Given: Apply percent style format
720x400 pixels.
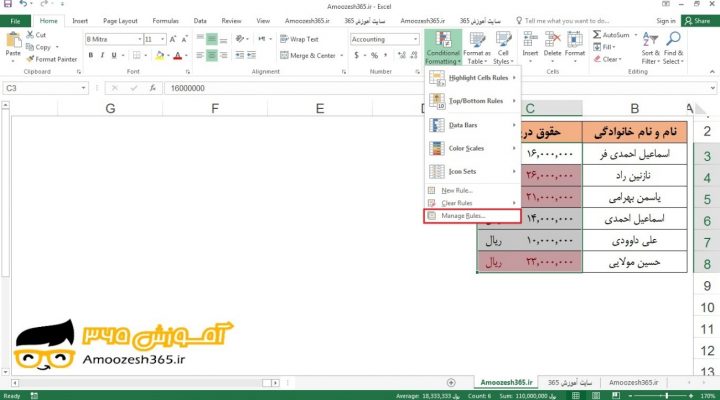Looking at the screenshot, I should pyautogui.click(x=374, y=56).
